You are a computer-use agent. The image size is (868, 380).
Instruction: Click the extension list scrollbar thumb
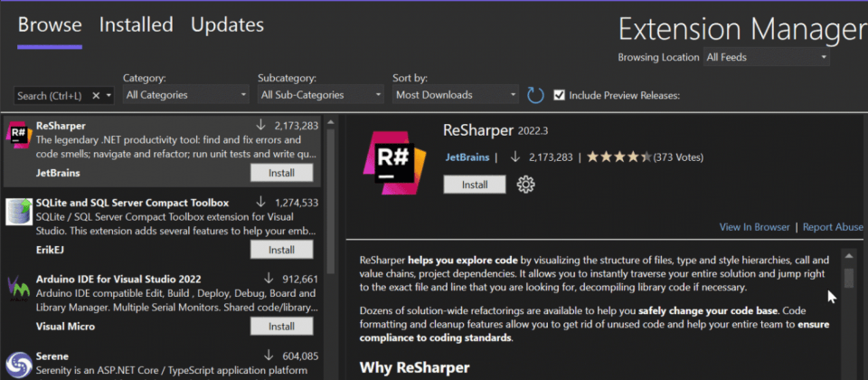[331, 202]
